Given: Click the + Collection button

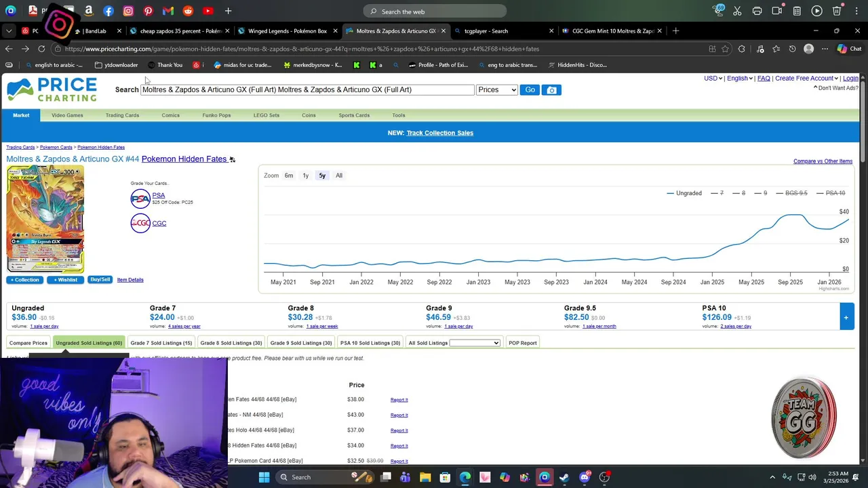Looking at the screenshot, I should click(x=24, y=280).
